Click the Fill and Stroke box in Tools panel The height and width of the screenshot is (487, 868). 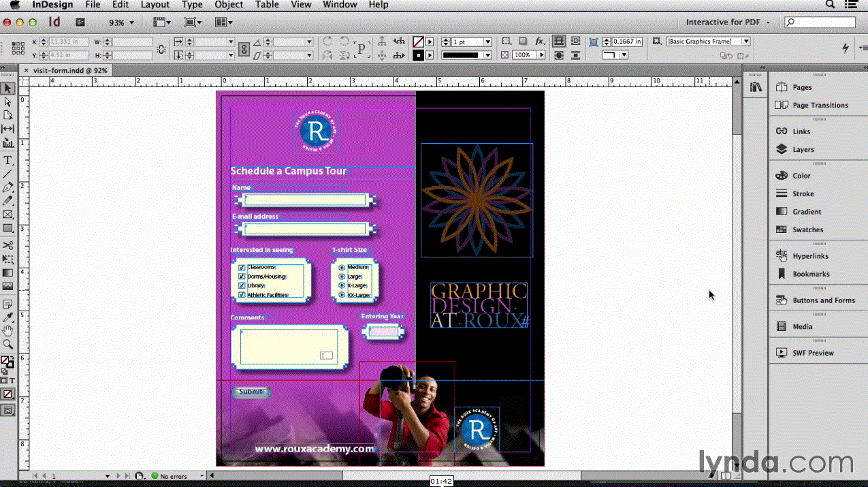pos(7,362)
